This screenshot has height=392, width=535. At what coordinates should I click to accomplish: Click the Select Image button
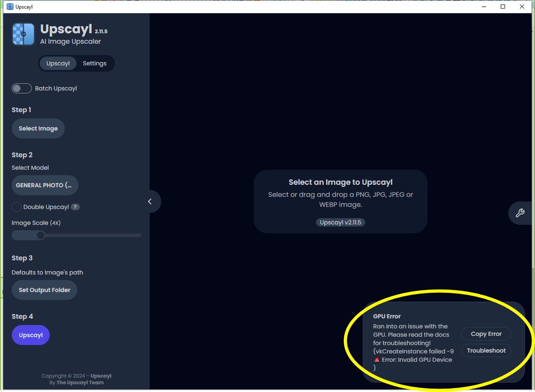(x=38, y=129)
